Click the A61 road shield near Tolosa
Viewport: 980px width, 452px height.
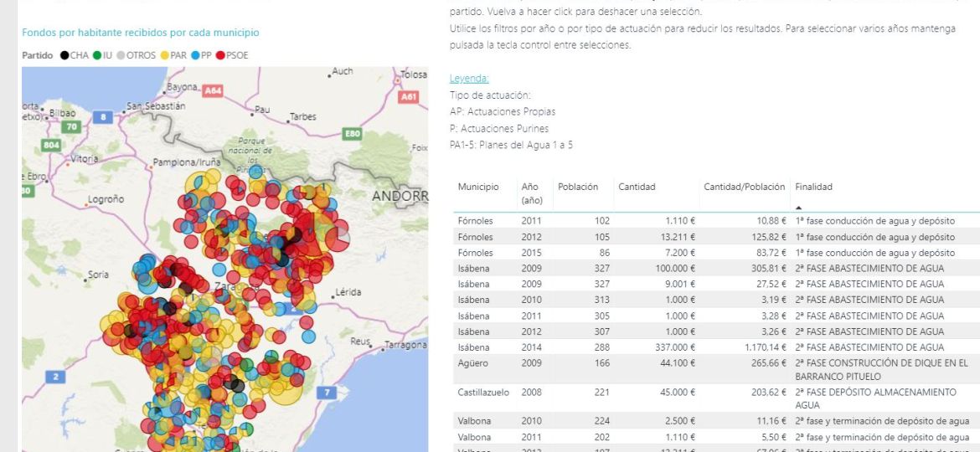click(x=409, y=97)
